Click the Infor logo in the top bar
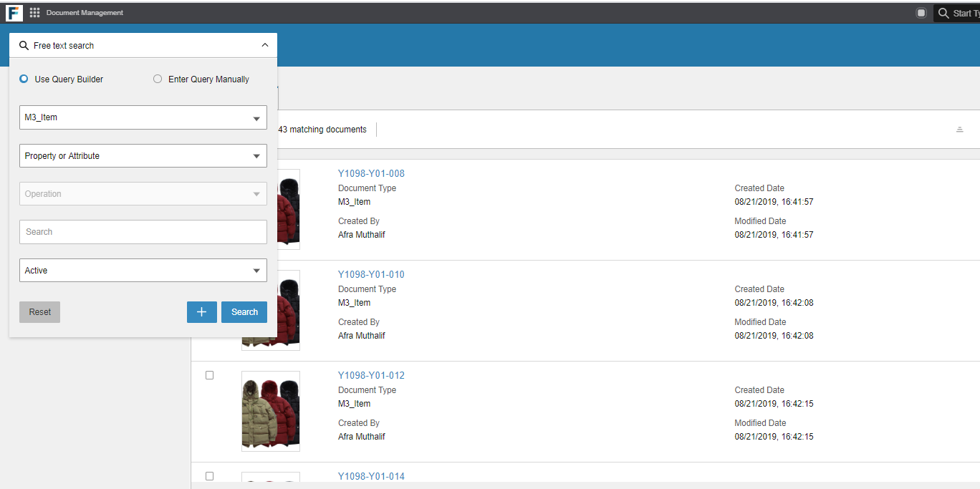980x489 pixels. (x=14, y=13)
